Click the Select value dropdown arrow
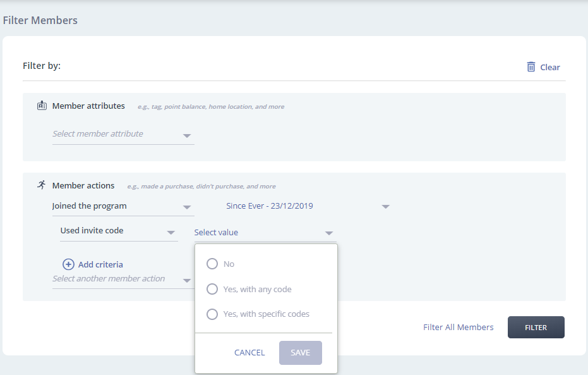The image size is (588, 375). (x=328, y=233)
